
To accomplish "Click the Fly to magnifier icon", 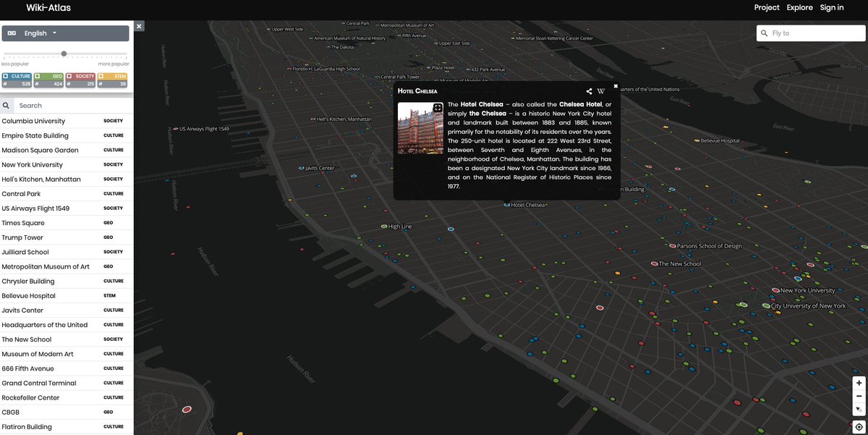I will point(764,33).
